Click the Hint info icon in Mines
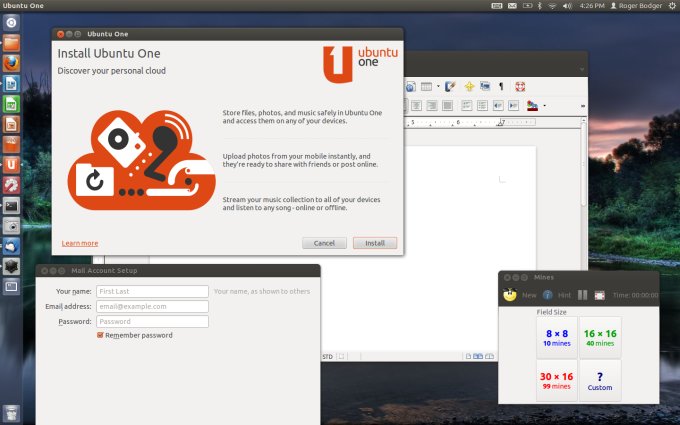The image size is (680, 425). pos(548,295)
